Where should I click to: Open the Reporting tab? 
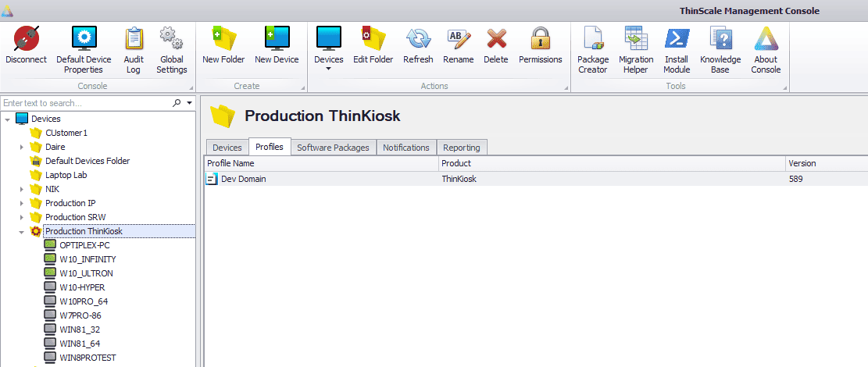pyautogui.click(x=463, y=148)
